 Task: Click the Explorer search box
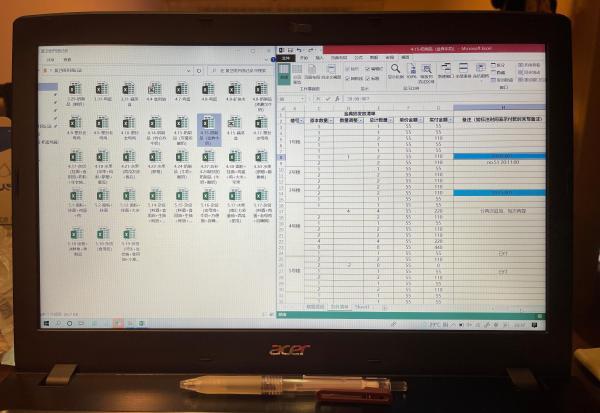tap(241, 71)
